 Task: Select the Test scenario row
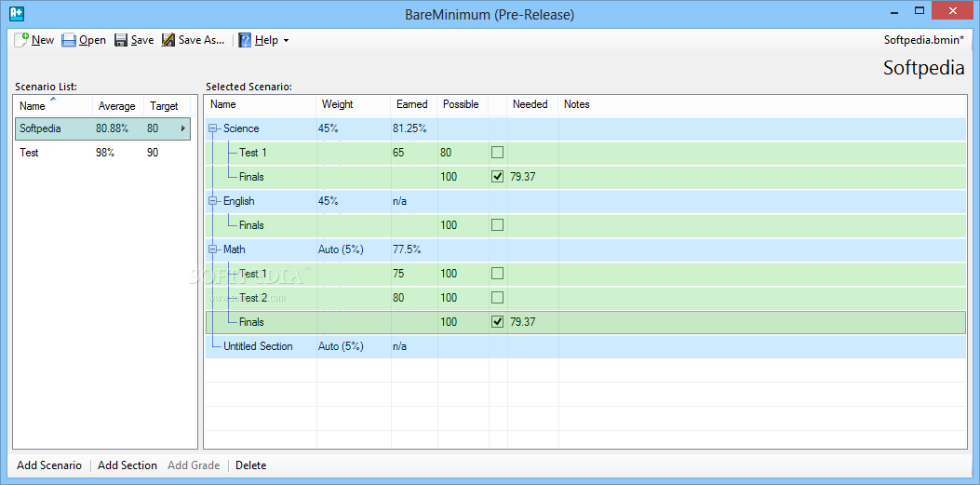coord(102,153)
